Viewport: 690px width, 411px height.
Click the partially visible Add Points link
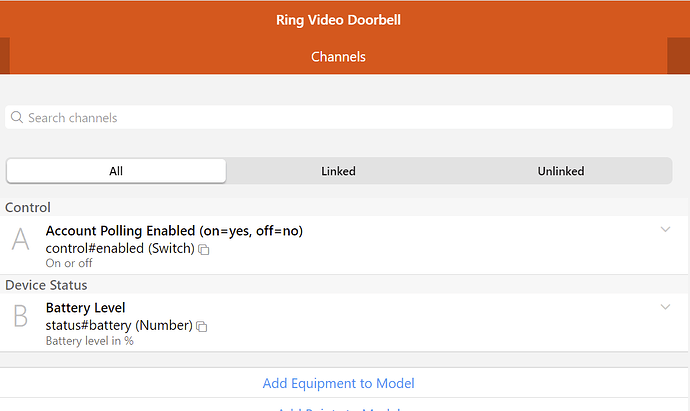coord(338,408)
